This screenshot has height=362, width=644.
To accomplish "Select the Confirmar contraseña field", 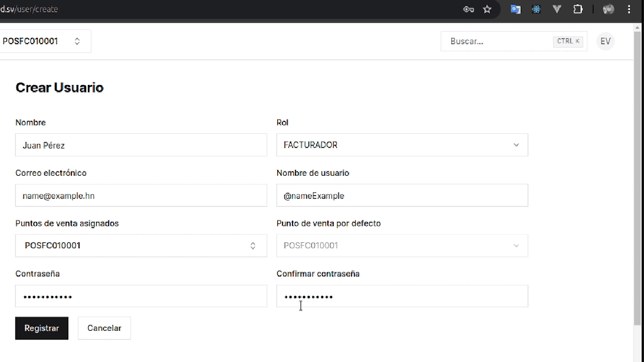I will 402,296.
